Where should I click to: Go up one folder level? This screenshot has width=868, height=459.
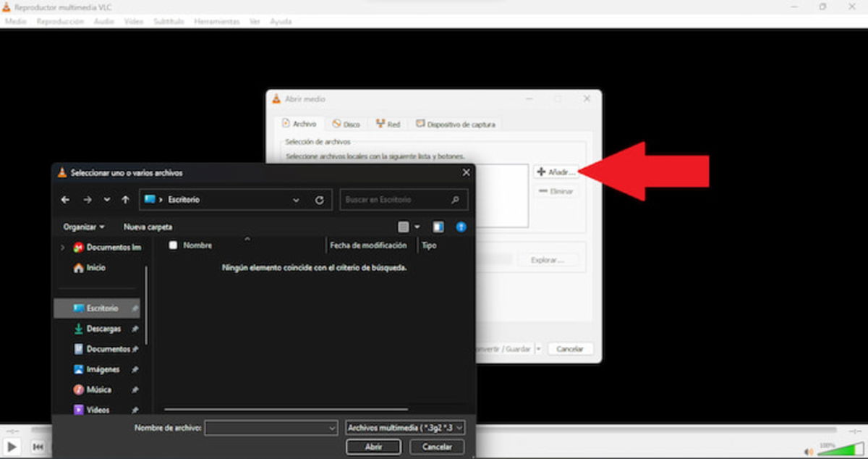tap(125, 200)
